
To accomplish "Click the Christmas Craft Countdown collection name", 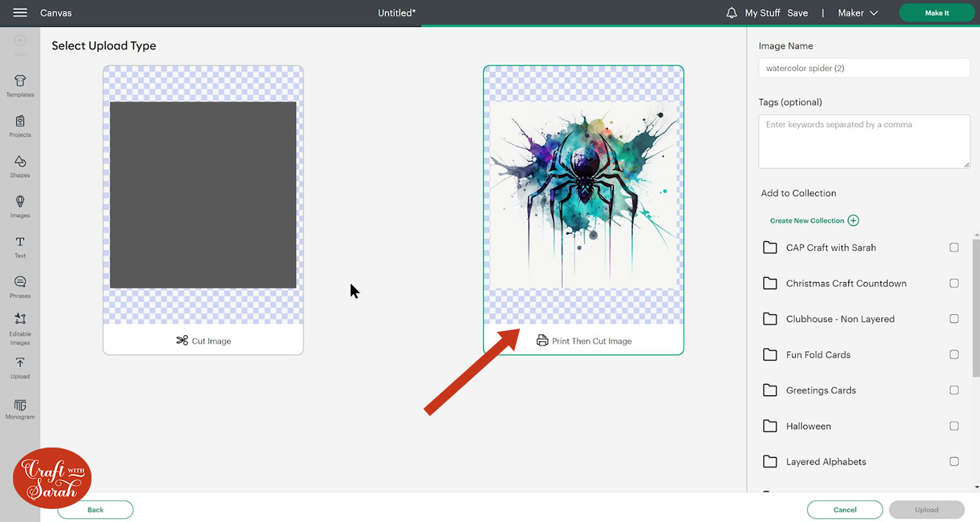I will (x=846, y=283).
